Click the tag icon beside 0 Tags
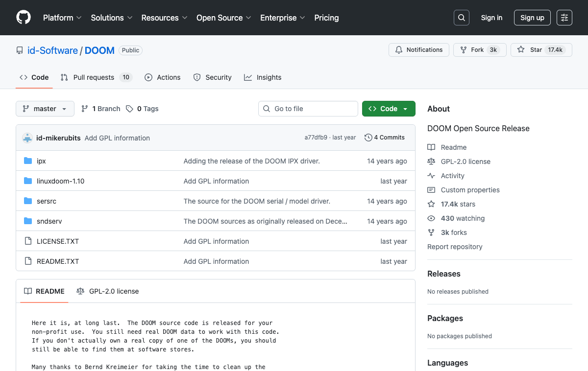 point(129,109)
